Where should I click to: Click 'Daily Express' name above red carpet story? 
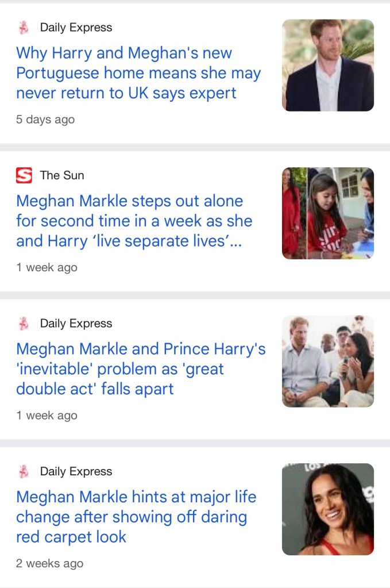point(76,471)
